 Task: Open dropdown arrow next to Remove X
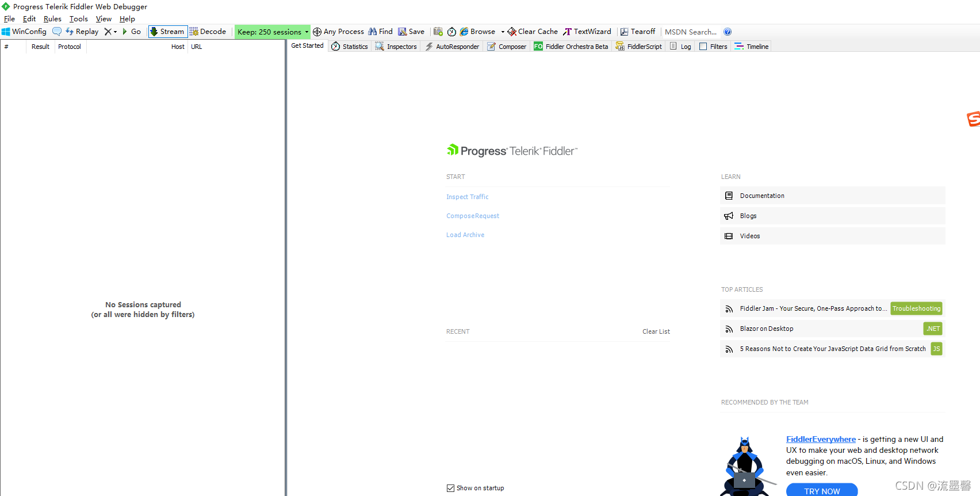tap(115, 32)
